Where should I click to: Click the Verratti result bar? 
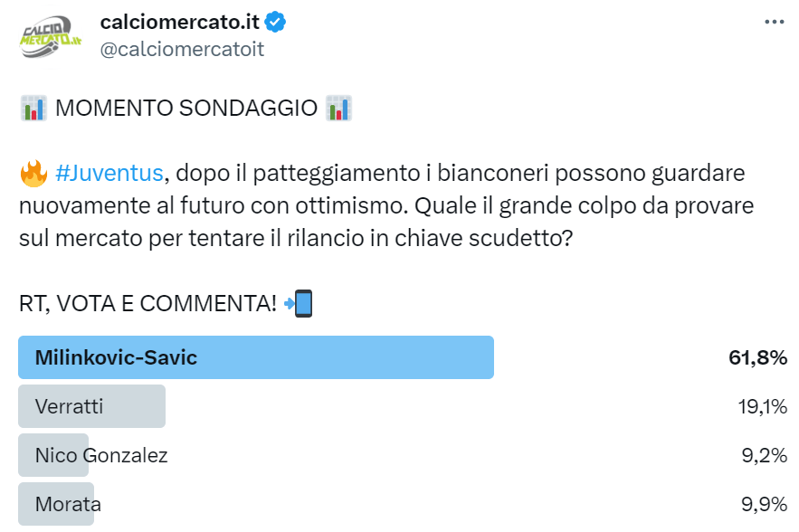(90, 406)
